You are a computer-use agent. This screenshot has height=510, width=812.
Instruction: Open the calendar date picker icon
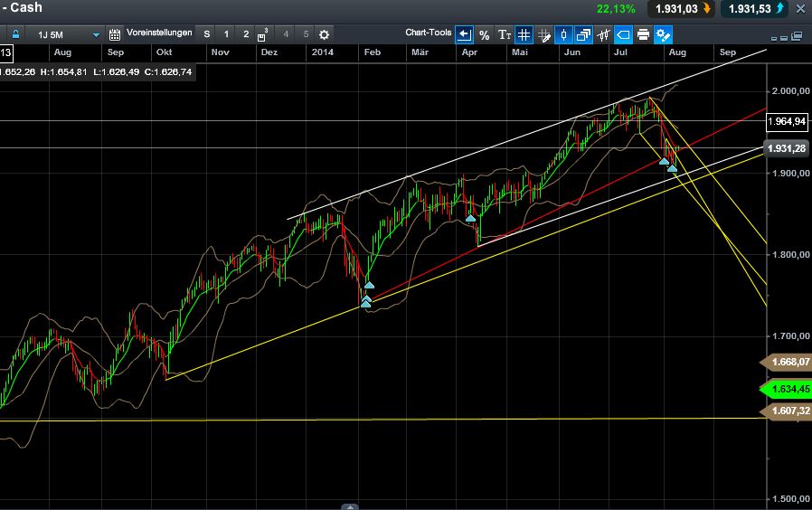115,34
